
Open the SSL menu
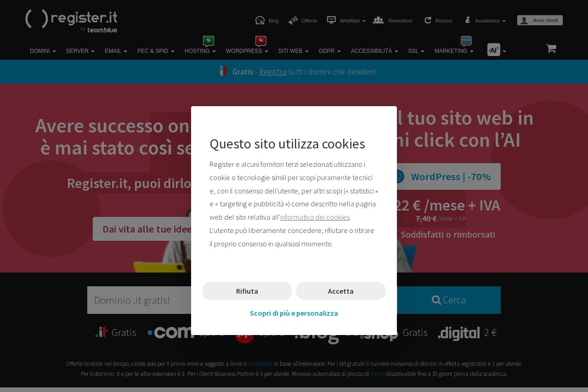pos(416,51)
